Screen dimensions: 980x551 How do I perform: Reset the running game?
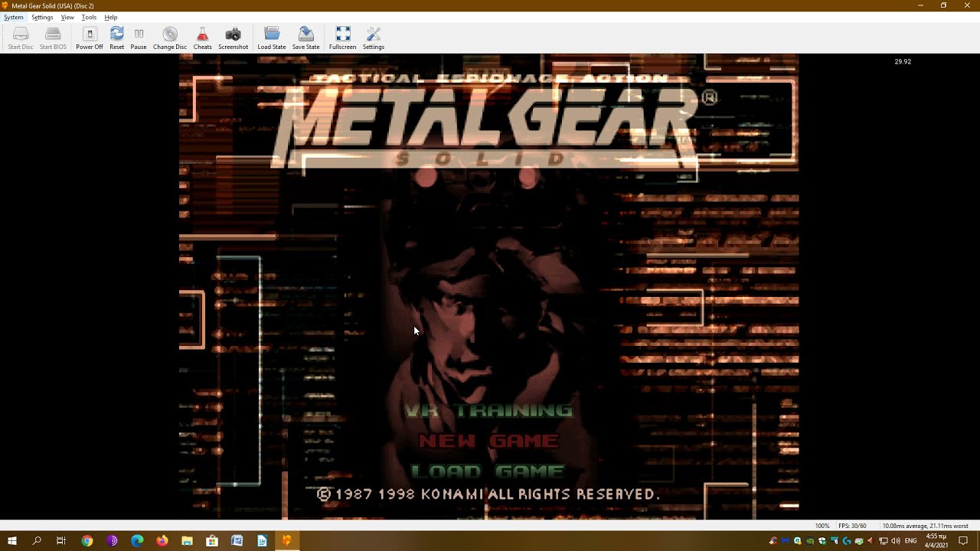point(116,38)
